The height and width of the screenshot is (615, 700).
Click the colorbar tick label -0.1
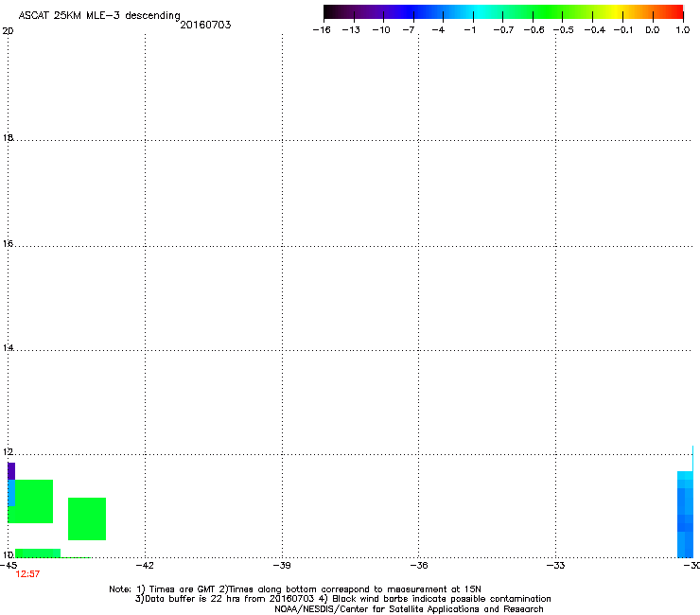click(x=623, y=30)
